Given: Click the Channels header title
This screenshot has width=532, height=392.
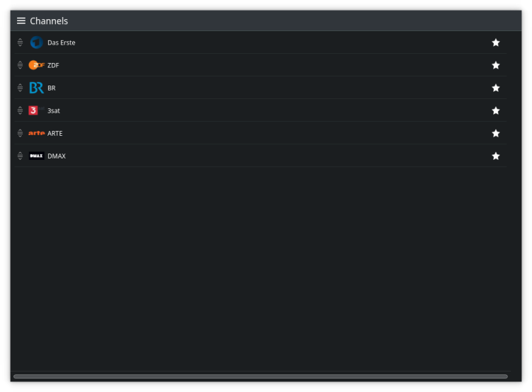Looking at the screenshot, I should point(49,21).
